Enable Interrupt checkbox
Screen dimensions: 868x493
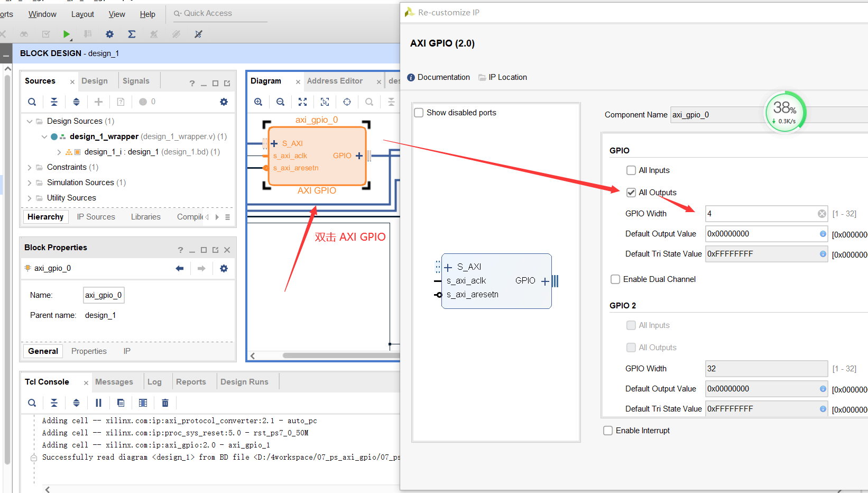608,431
